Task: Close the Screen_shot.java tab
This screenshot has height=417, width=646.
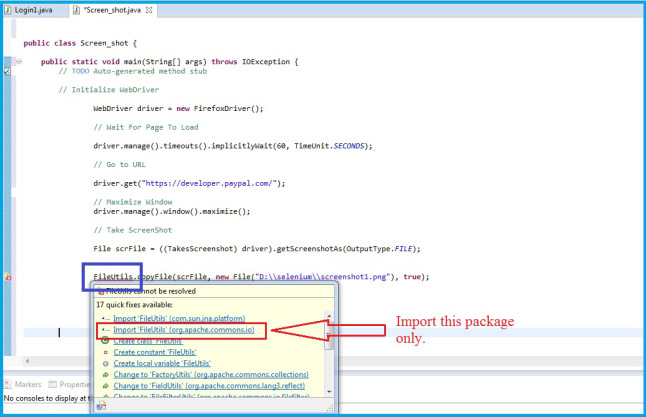Action: (149, 10)
